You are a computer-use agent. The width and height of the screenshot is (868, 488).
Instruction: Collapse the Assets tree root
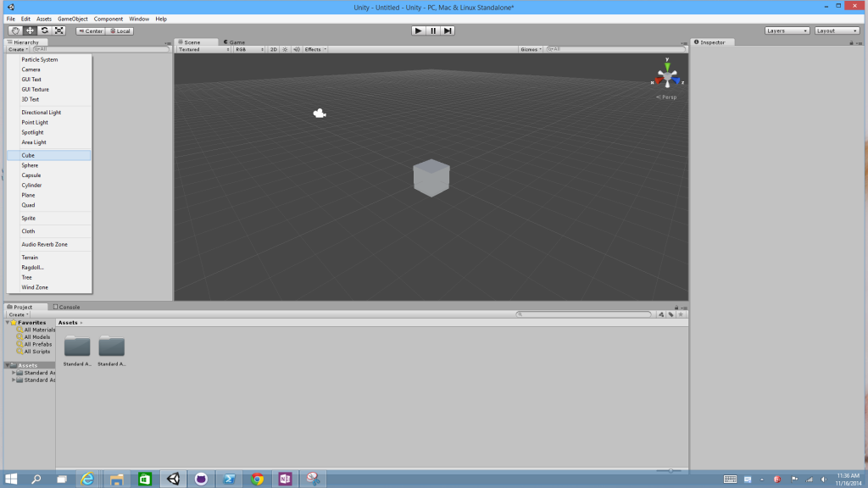tap(8, 365)
